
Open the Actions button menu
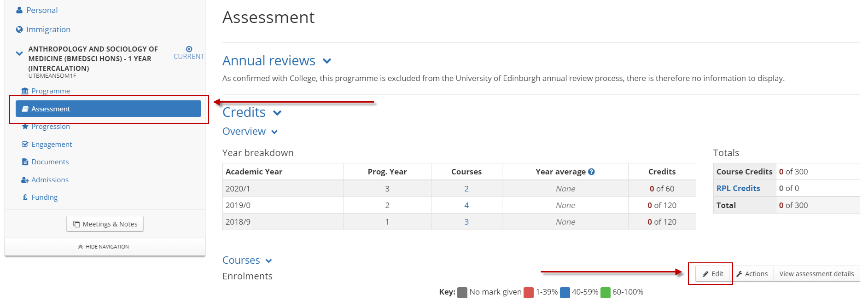(752, 274)
